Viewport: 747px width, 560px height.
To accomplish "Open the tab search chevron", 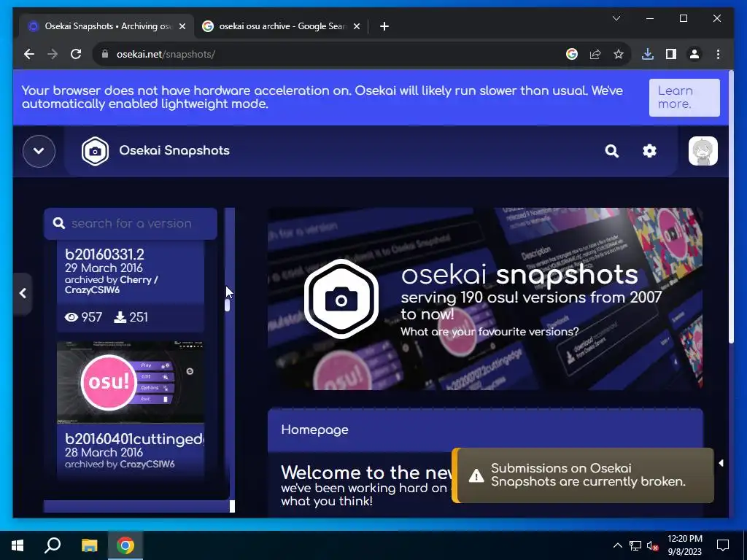I will [x=616, y=18].
